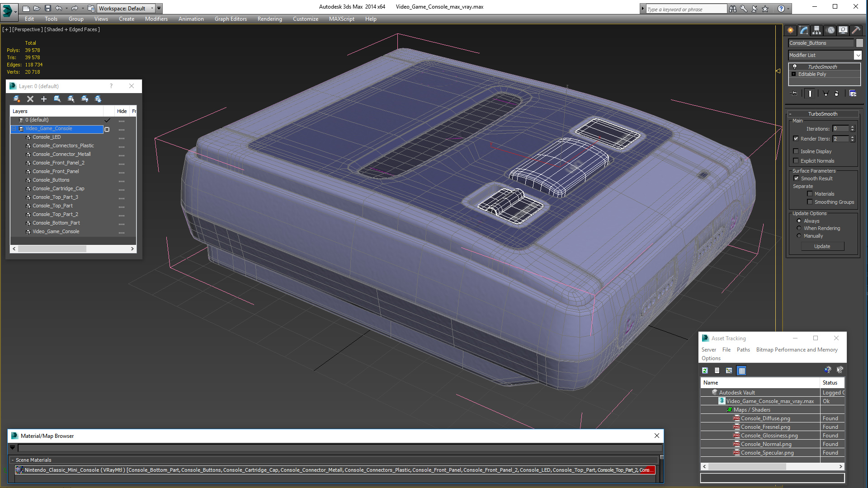
Task: Open the Display command panel tab
Action: [x=843, y=30]
